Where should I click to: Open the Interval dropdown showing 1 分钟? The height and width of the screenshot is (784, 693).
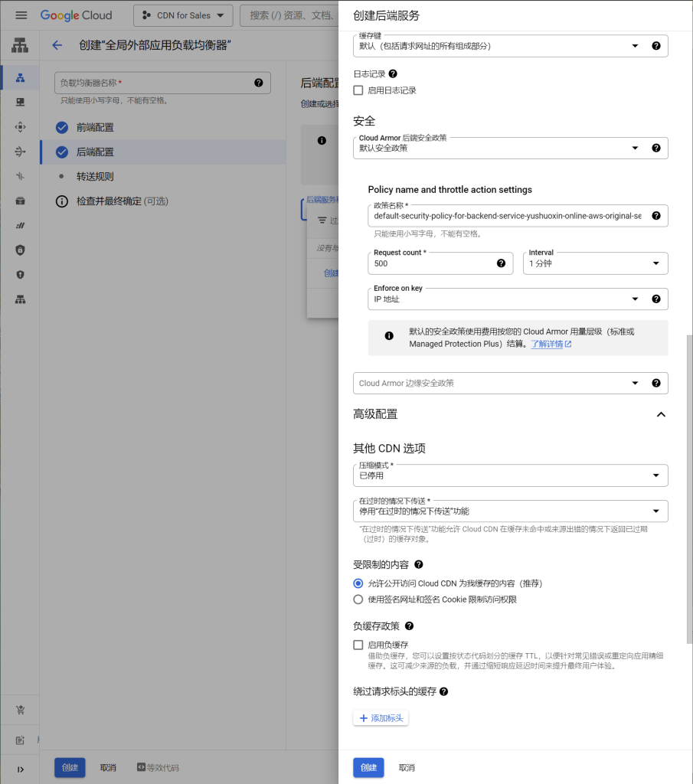pos(595,263)
